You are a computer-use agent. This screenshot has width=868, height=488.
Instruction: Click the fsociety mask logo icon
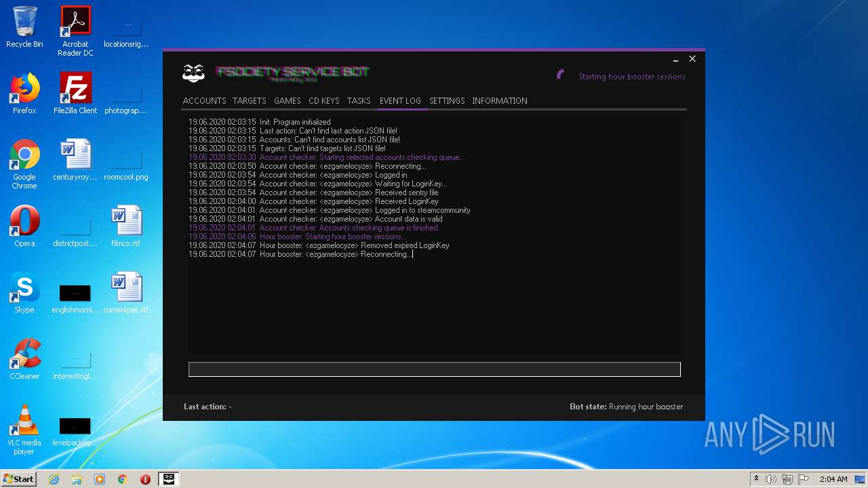click(193, 73)
